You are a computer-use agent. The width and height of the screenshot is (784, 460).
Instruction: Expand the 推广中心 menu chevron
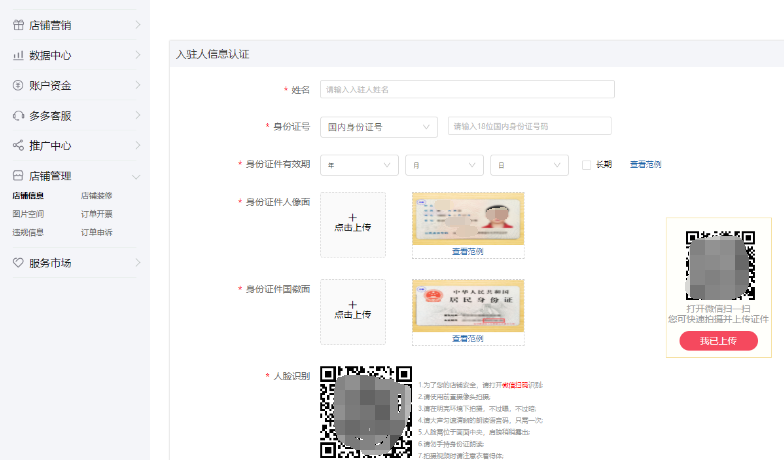pyautogui.click(x=138, y=146)
